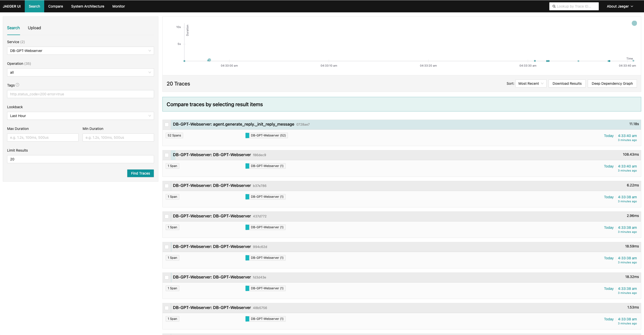
Task: Select checkbox for trace f86dec9
Action: pos(167,155)
